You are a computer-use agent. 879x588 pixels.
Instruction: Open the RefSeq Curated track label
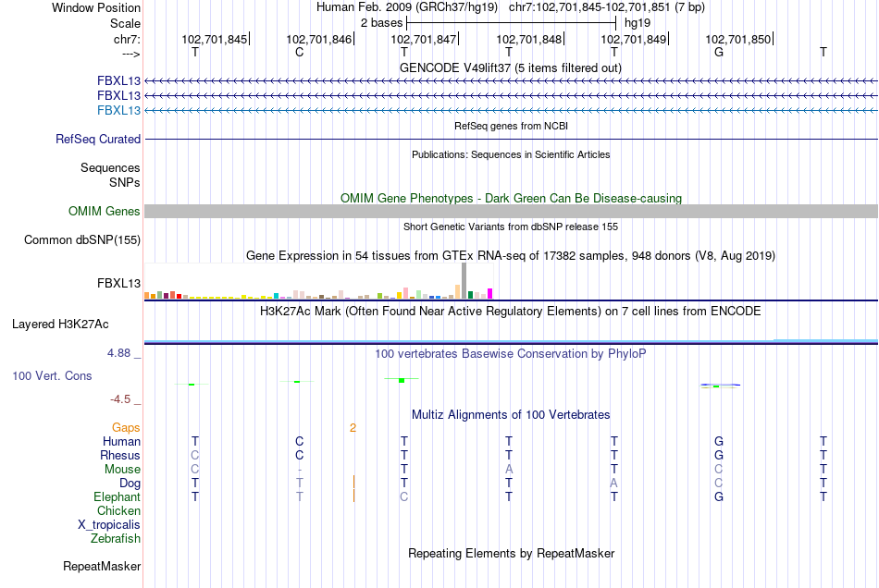[98, 139]
